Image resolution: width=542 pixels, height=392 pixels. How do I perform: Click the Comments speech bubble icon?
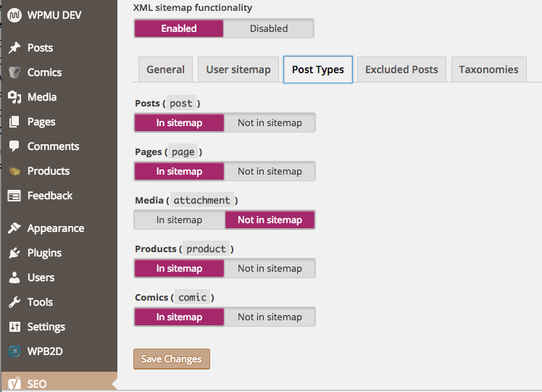14,146
